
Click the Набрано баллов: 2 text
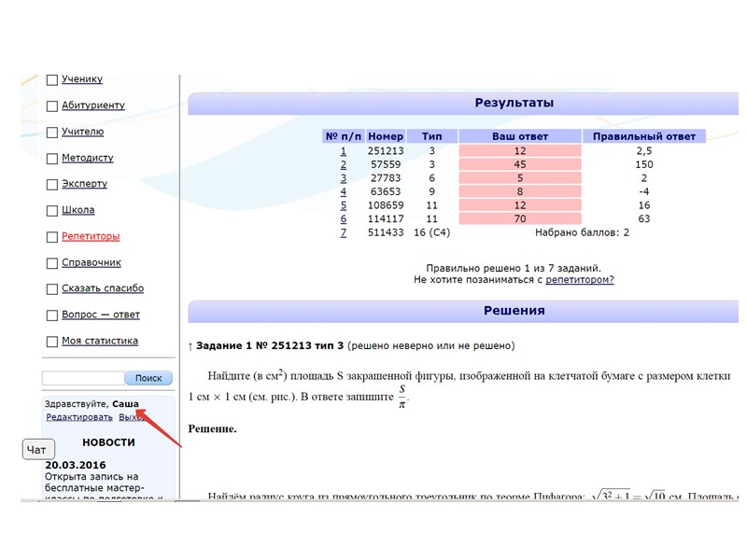[x=582, y=232]
